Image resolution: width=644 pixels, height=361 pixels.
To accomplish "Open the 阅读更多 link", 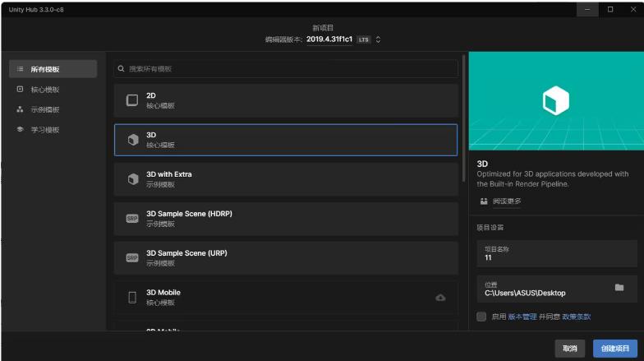I will click(507, 201).
